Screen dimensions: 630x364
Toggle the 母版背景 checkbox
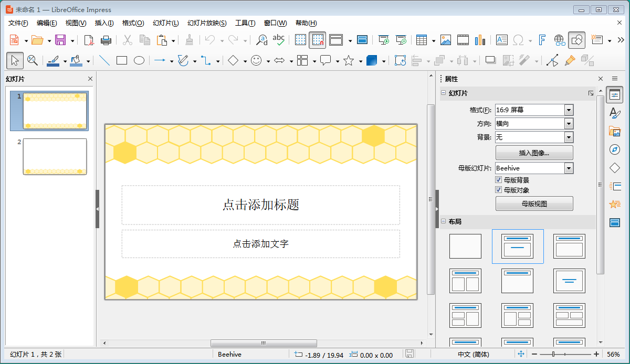pyautogui.click(x=499, y=180)
